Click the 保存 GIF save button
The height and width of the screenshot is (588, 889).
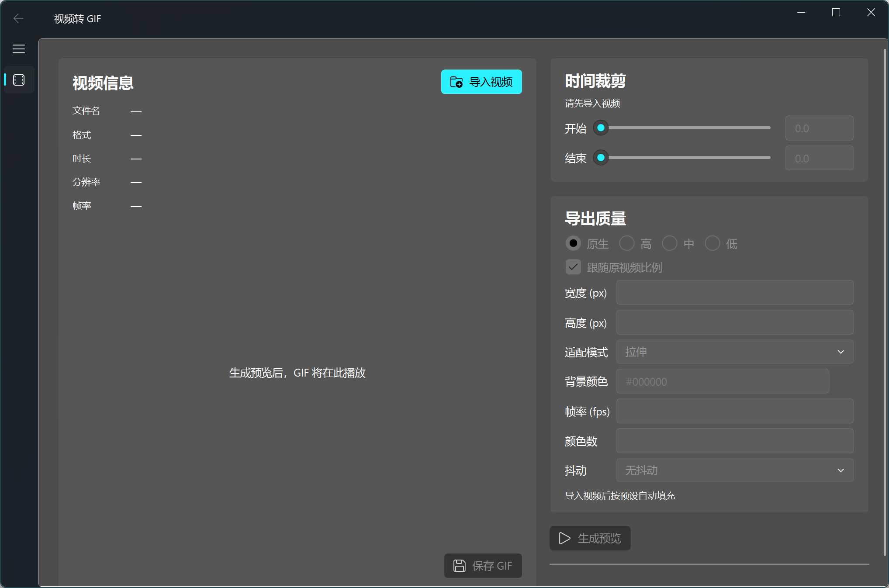coord(483,566)
